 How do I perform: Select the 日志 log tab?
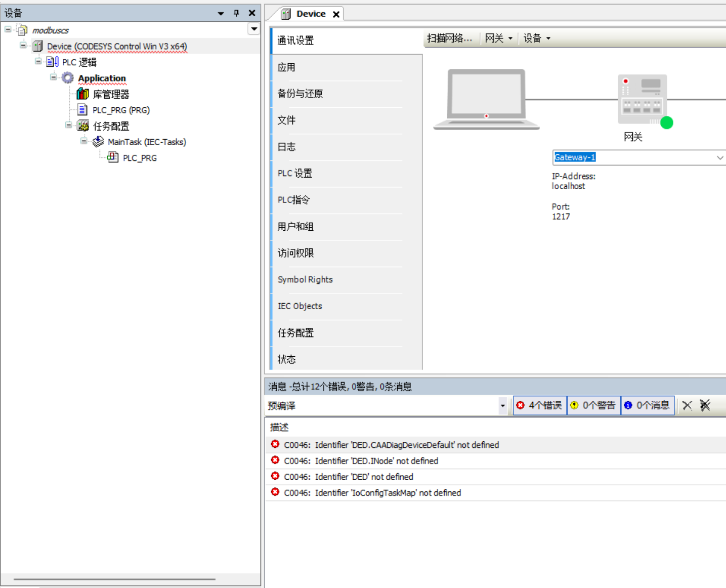pyautogui.click(x=286, y=147)
